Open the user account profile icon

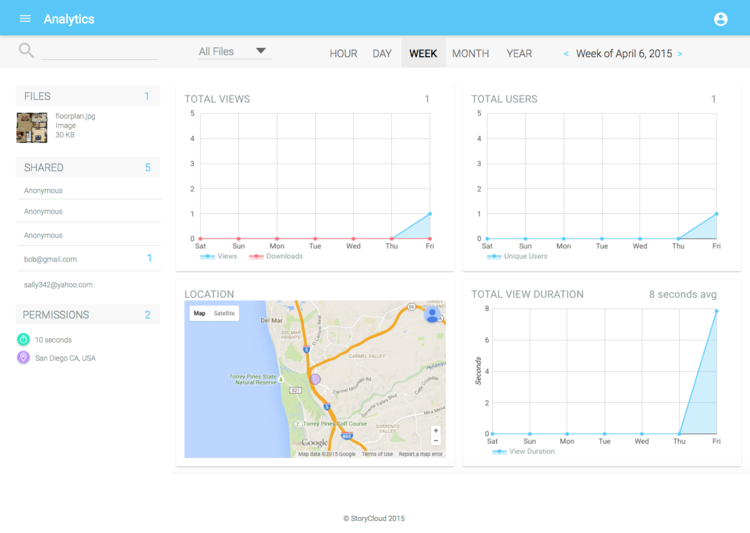[x=720, y=19]
